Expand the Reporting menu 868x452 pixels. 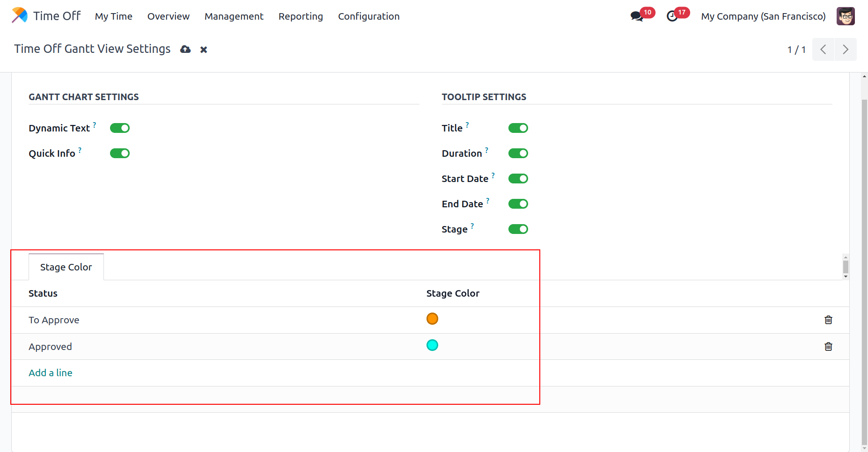[x=301, y=16]
